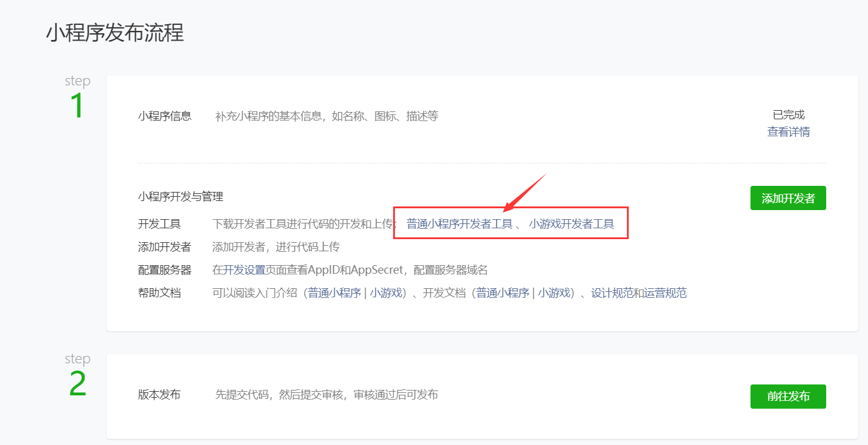Open the 设计规范 link

point(612,293)
